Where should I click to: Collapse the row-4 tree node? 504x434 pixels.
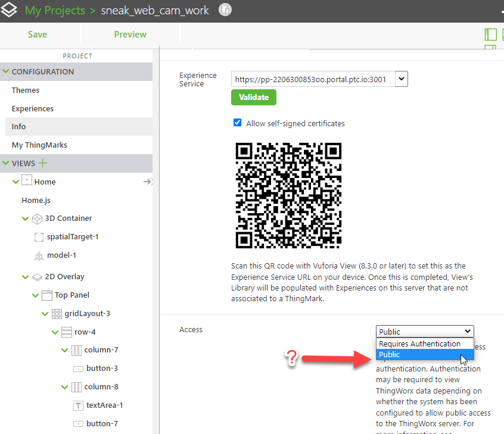(x=55, y=332)
